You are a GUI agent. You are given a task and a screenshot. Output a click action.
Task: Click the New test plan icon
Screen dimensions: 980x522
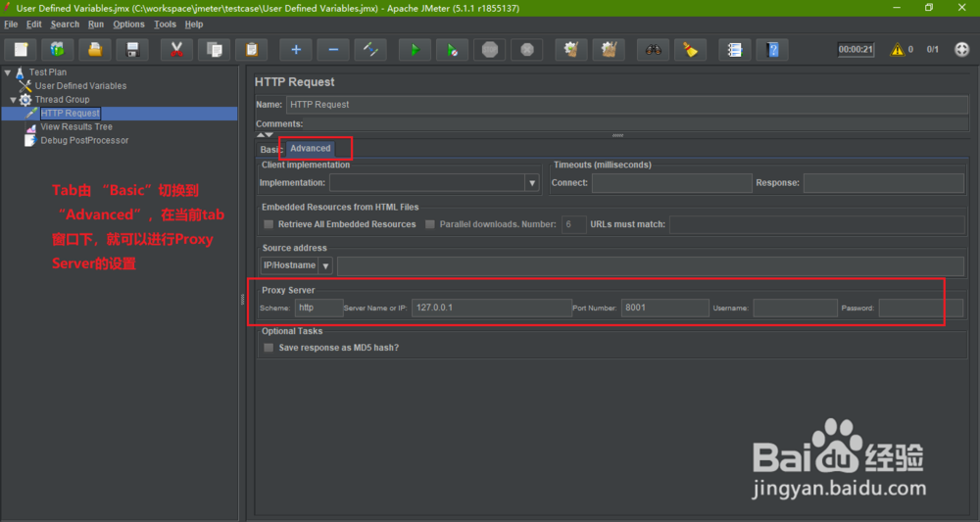22,50
